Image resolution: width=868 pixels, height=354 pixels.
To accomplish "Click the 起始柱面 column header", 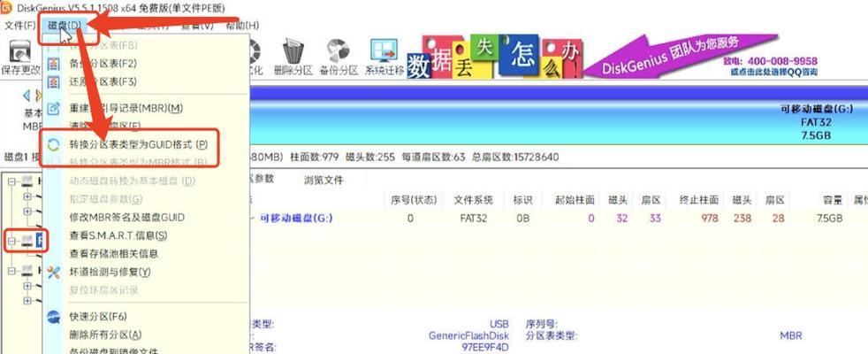I will pos(575,200).
